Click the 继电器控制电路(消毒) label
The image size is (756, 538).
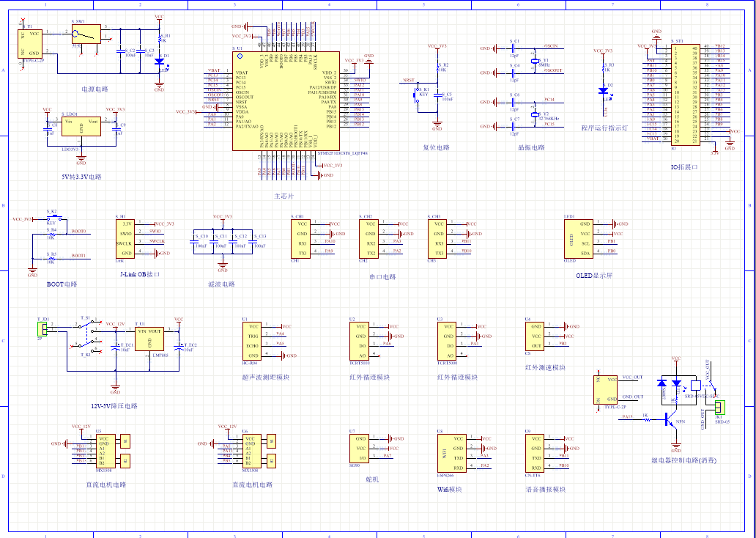point(683,460)
